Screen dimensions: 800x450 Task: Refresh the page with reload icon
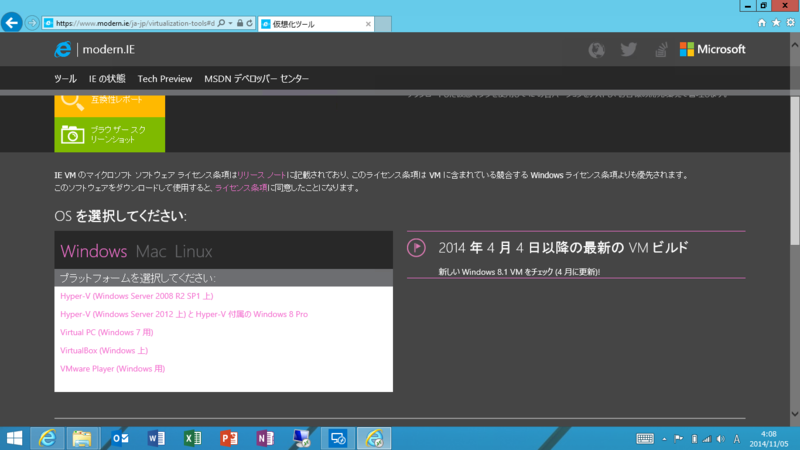(x=249, y=23)
